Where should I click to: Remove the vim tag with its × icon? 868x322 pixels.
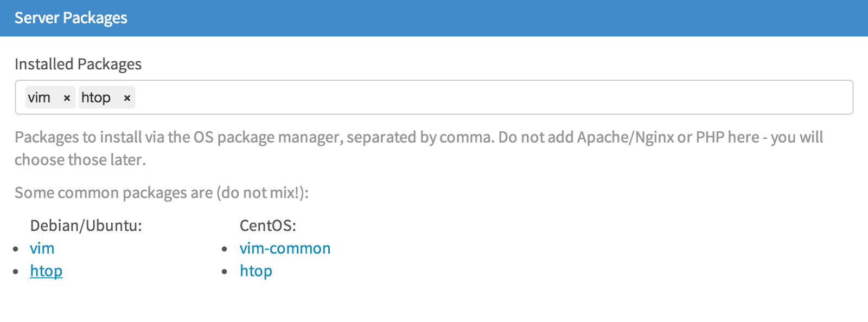[x=67, y=98]
